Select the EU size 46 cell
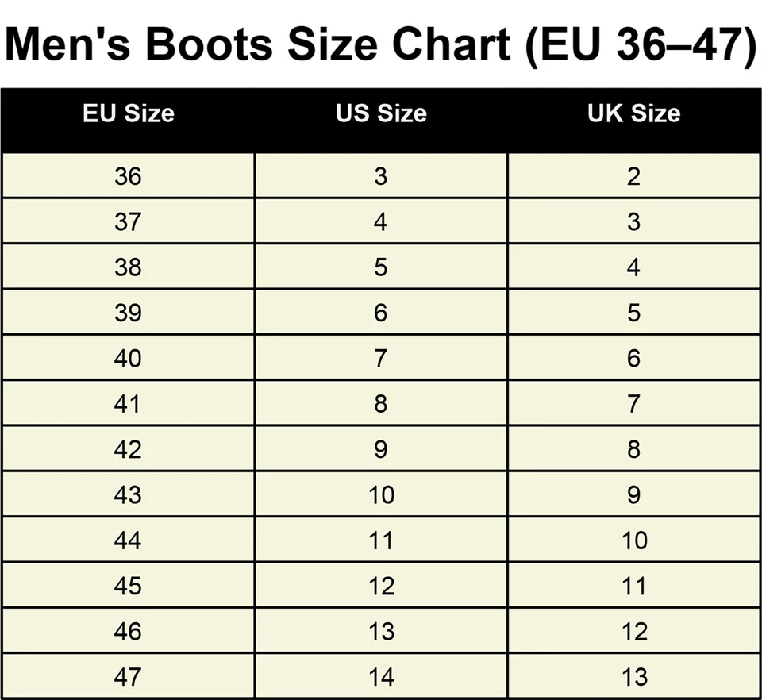Screen dimensions: 762x700 pos(128,632)
